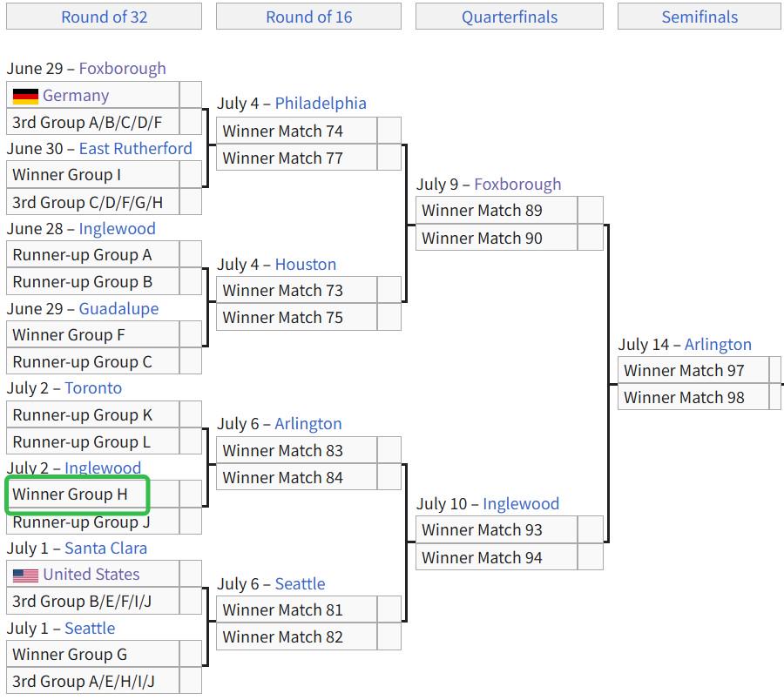Screen dimensions: 784x700
Task: Follow the July 14 Arlington venue link
Action: pos(718,344)
